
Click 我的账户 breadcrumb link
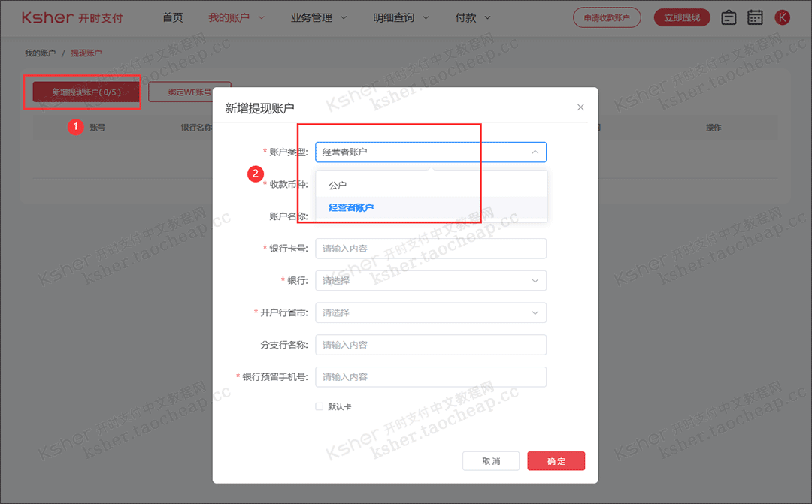[x=41, y=53]
